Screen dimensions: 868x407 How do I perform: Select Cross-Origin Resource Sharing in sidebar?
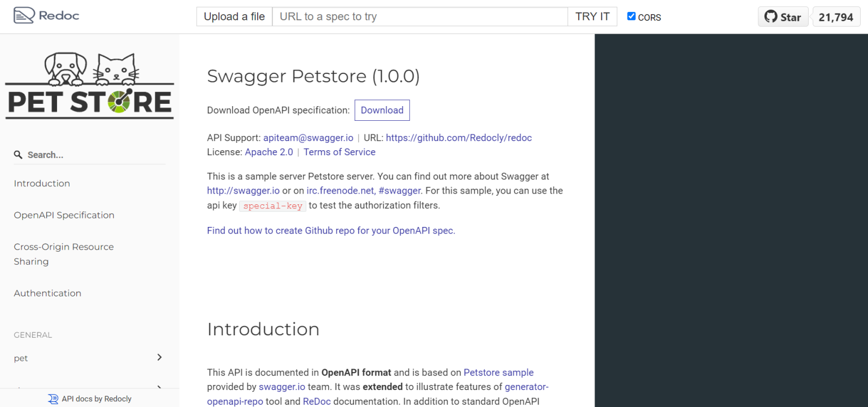63,253
